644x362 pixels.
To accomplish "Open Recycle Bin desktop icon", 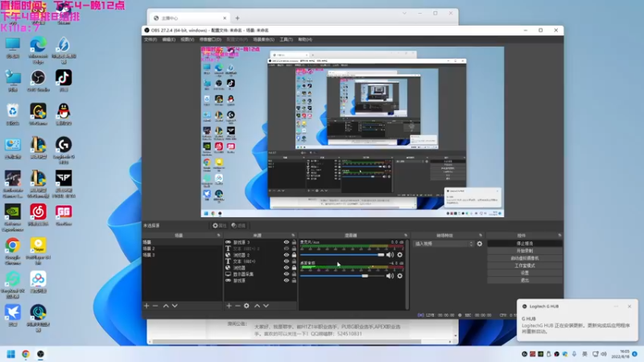I will tap(13, 114).
